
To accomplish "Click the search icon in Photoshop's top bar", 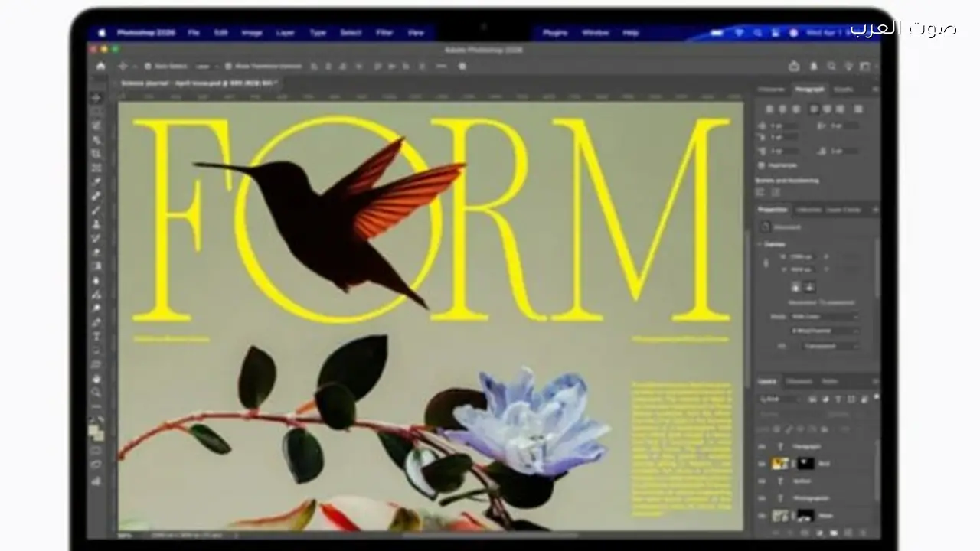I will point(831,67).
